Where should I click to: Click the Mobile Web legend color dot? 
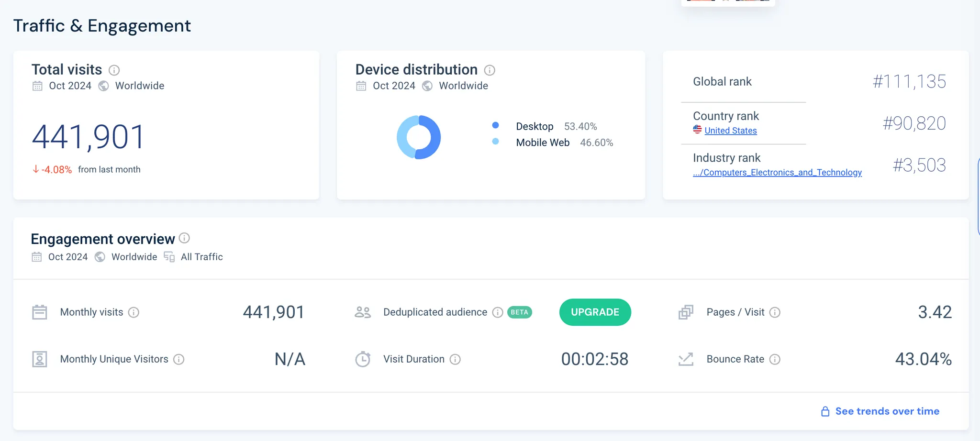coord(495,142)
